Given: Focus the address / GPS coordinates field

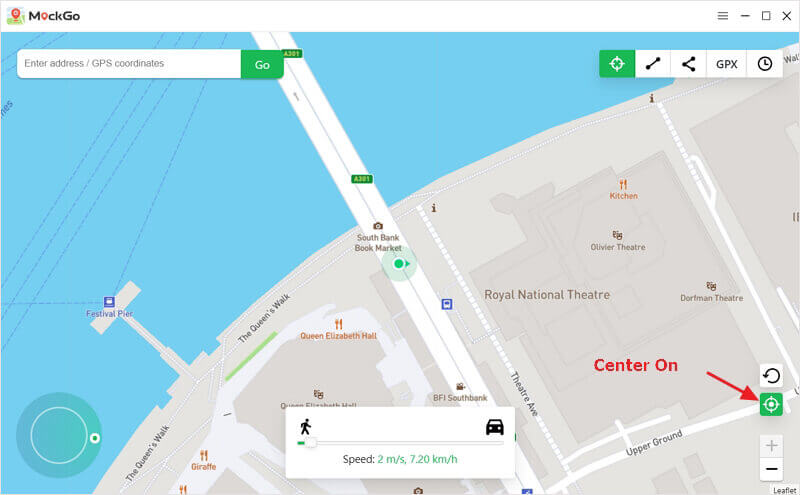Looking at the screenshot, I should [x=129, y=64].
